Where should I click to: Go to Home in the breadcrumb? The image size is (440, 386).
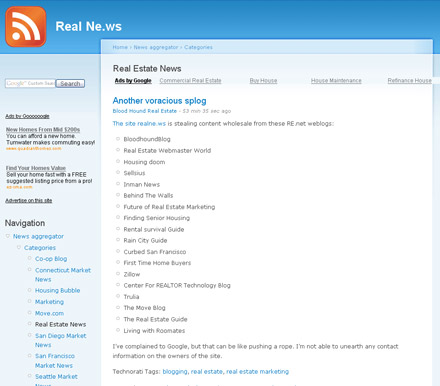(x=120, y=47)
